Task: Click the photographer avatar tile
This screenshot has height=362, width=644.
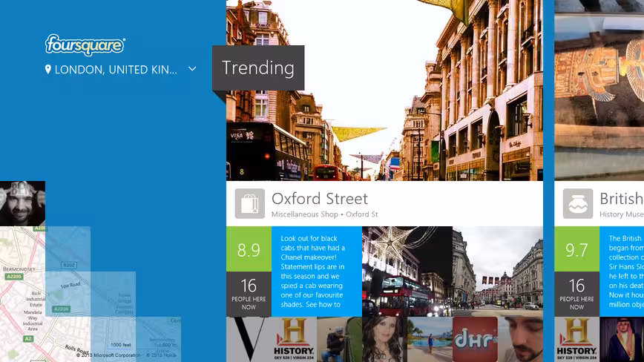Action: (339, 339)
